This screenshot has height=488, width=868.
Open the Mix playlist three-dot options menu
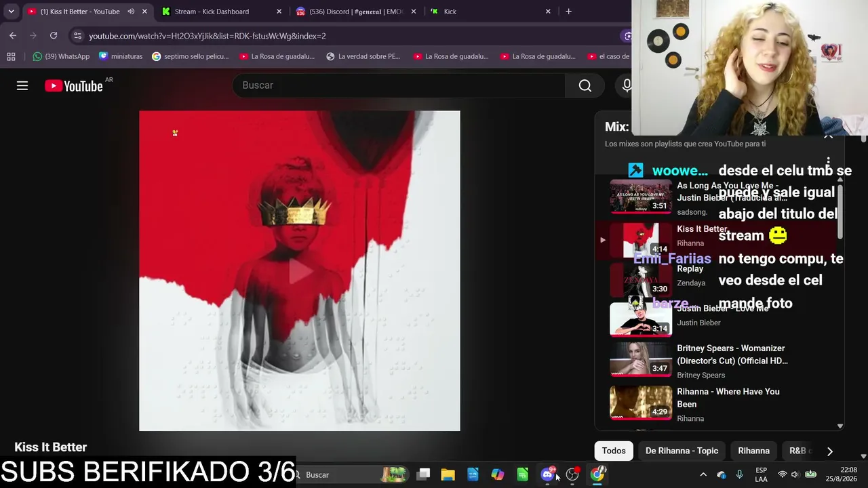pos(828,162)
